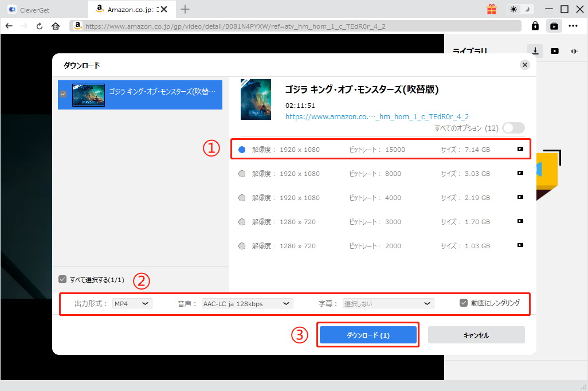Screen dimensions: 588x391
Task: Open the library folder icon in toolbar
Action: [x=554, y=26]
